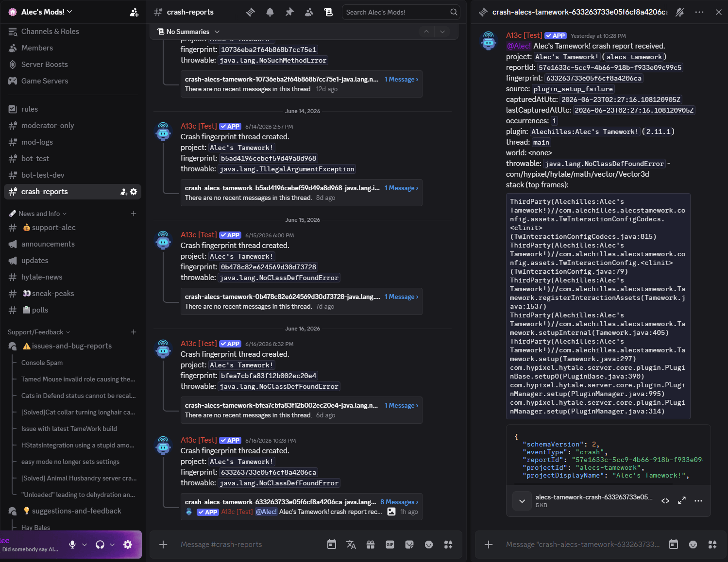Open attachment file more options
Viewport: 728px width, 562px height.
tap(698, 501)
